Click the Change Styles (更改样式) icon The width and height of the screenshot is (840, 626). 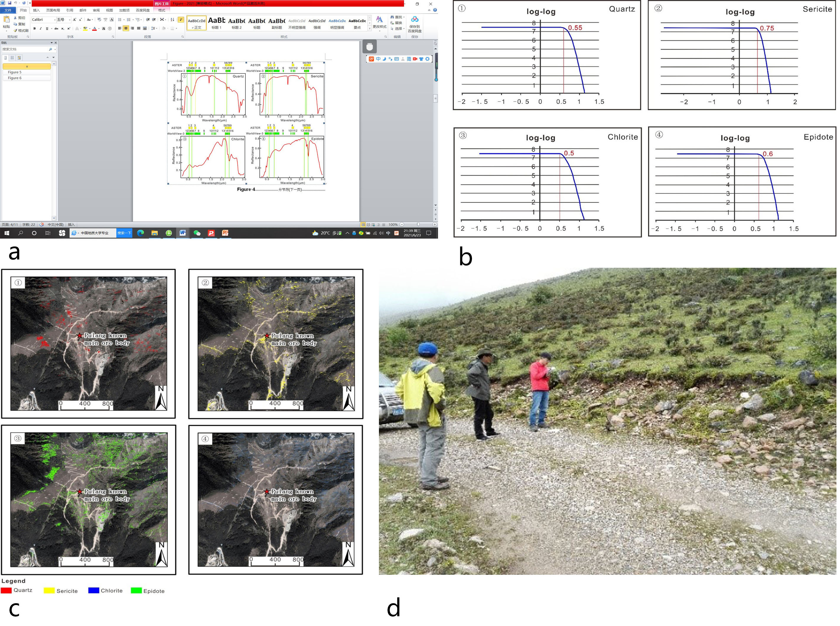point(379,20)
